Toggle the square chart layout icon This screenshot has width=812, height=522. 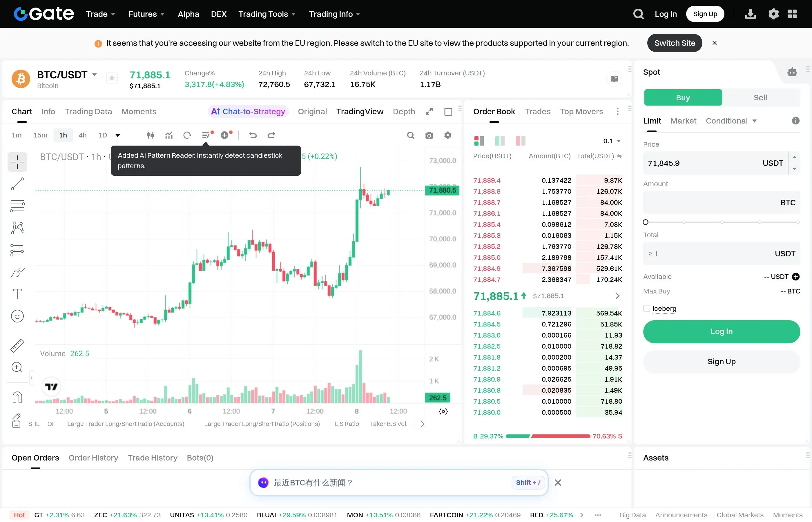pyautogui.click(x=448, y=112)
